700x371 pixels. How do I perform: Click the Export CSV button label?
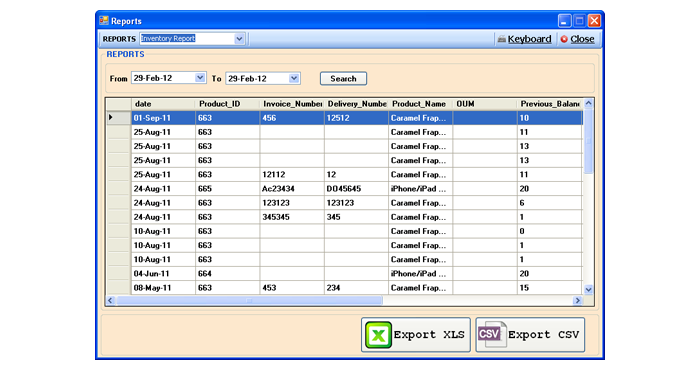(x=543, y=335)
